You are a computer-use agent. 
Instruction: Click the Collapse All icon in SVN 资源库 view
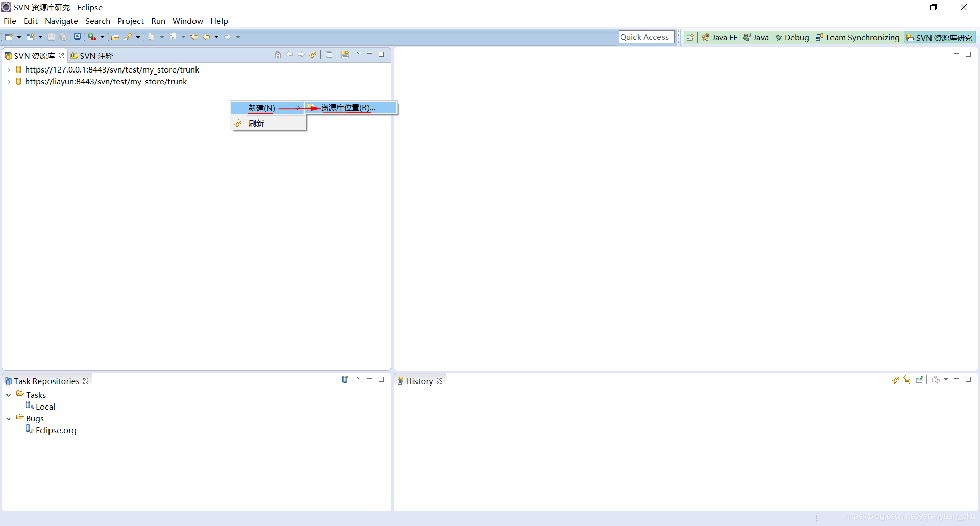pyautogui.click(x=329, y=55)
